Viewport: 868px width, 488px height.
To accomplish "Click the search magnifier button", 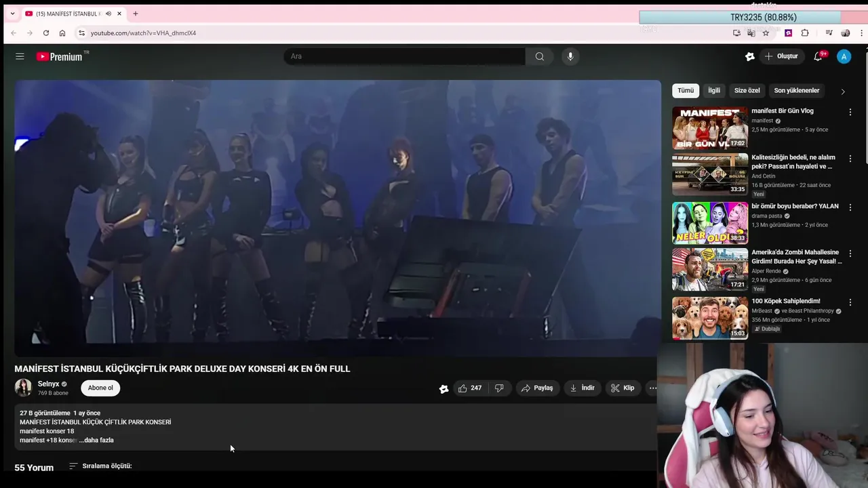I will pyautogui.click(x=540, y=56).
